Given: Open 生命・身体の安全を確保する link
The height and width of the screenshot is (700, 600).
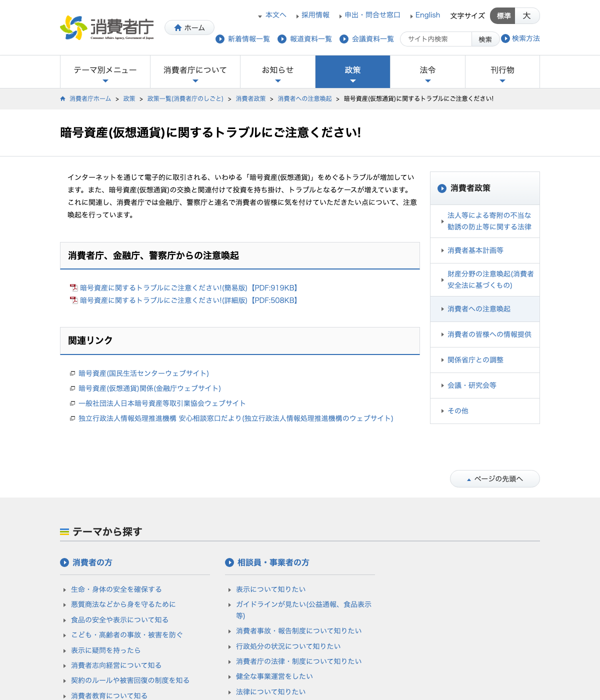Looking at the screenshot, I should pyautogui.click(x=116, y=589).
